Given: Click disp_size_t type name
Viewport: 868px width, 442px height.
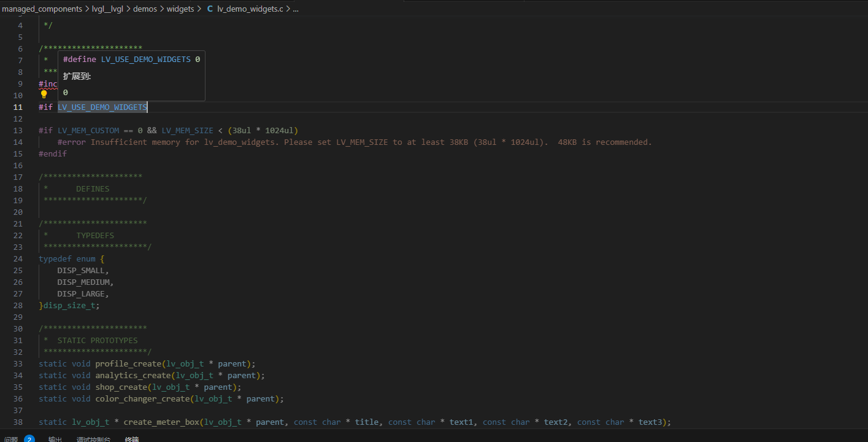Looking at the screenshot, I should point(69,305).
